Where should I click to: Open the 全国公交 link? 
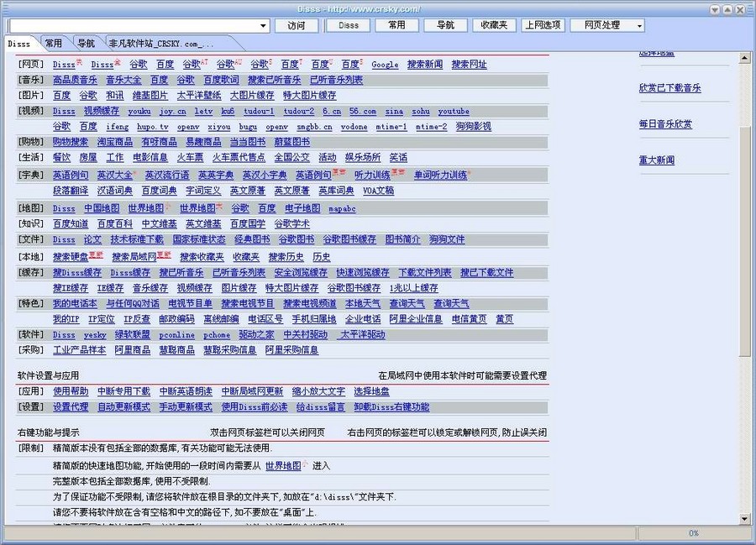click(291, 158)
